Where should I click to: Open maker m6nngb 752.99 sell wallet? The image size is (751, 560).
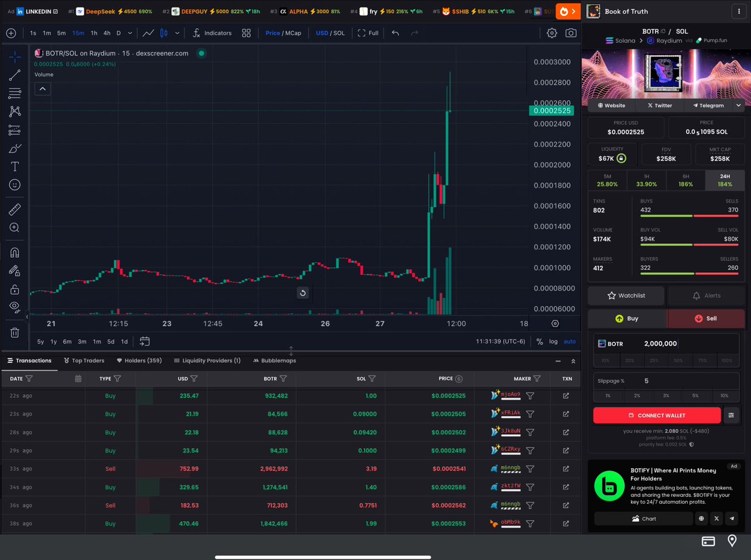(511, 469)
